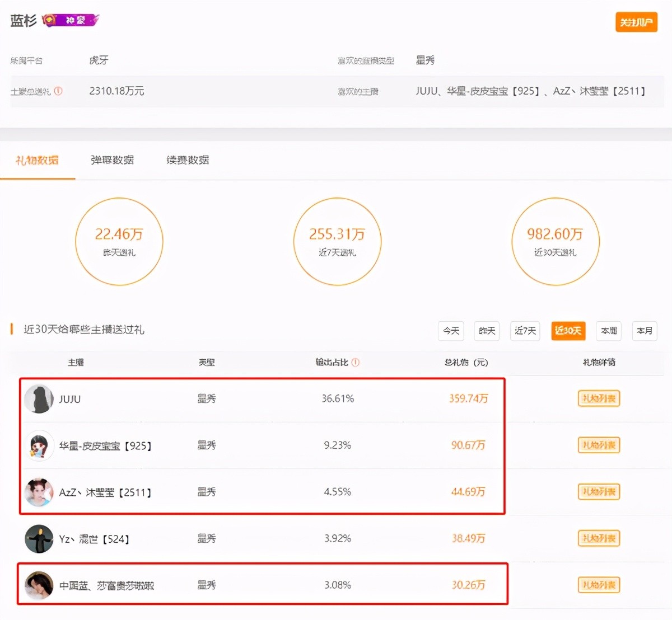The height and width of the screenshot is (620, 672).
Task: Select the 礼物数据 tab
Action: click(x=37, y=160)
